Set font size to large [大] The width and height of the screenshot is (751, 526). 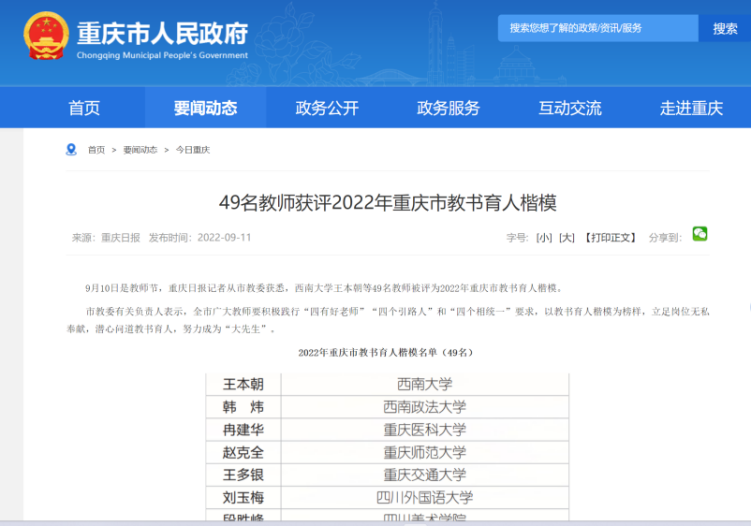pos(567,238)
